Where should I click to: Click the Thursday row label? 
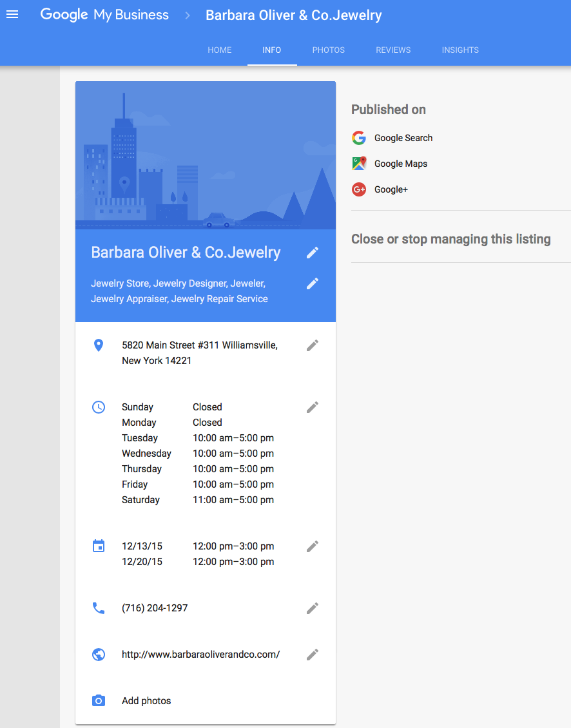click(x=142, y=469)
